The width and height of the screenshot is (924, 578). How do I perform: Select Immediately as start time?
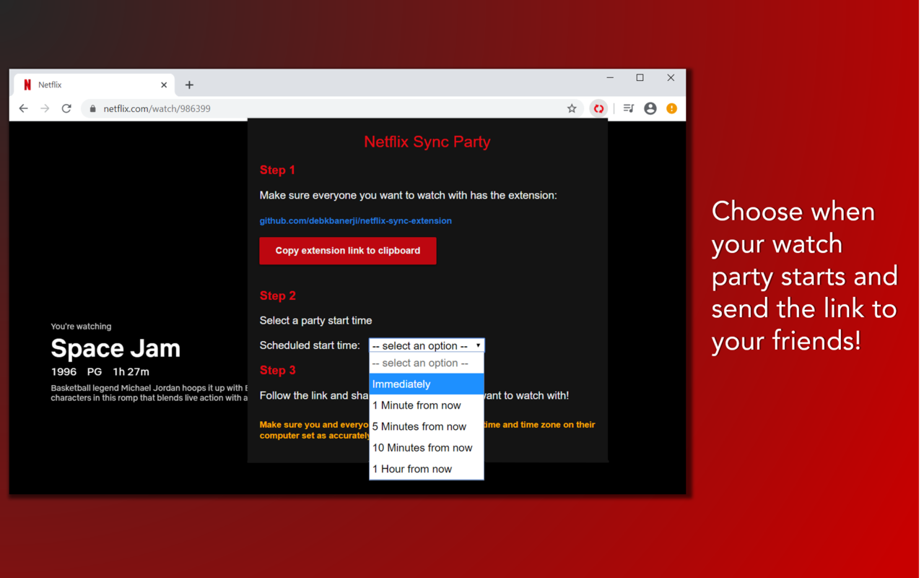coord(427,384)
